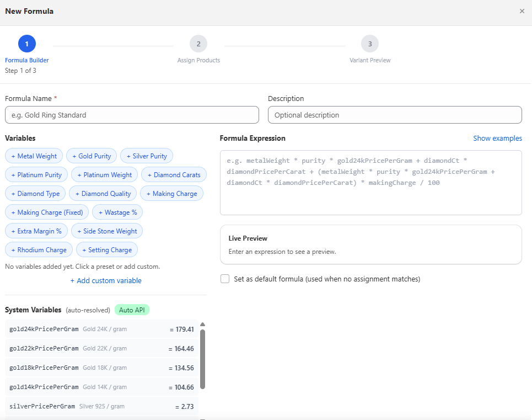
Task: Click inside the Formula Expression text area
Action: 370,183
